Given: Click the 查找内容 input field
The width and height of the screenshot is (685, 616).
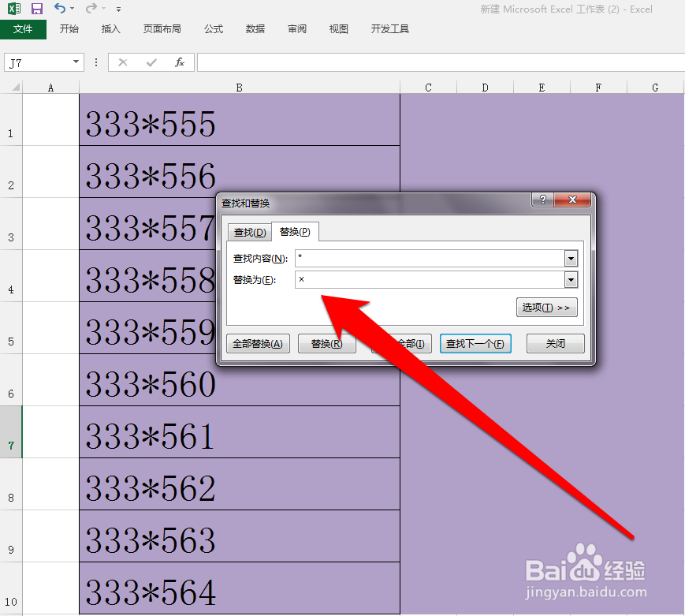Looking at the screenshot, I should click(x=430, y=259).
